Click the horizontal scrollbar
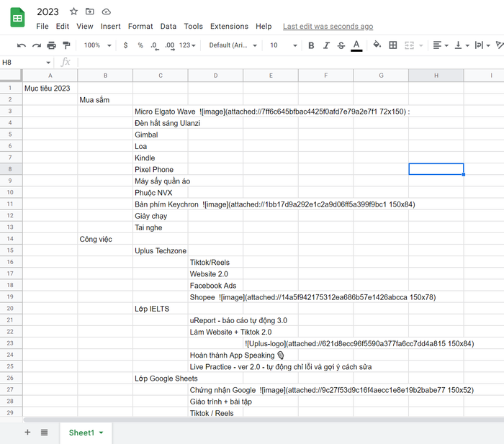Image resolution: width=504 pixels, height=444 pixels. click(x=264, y=420)
